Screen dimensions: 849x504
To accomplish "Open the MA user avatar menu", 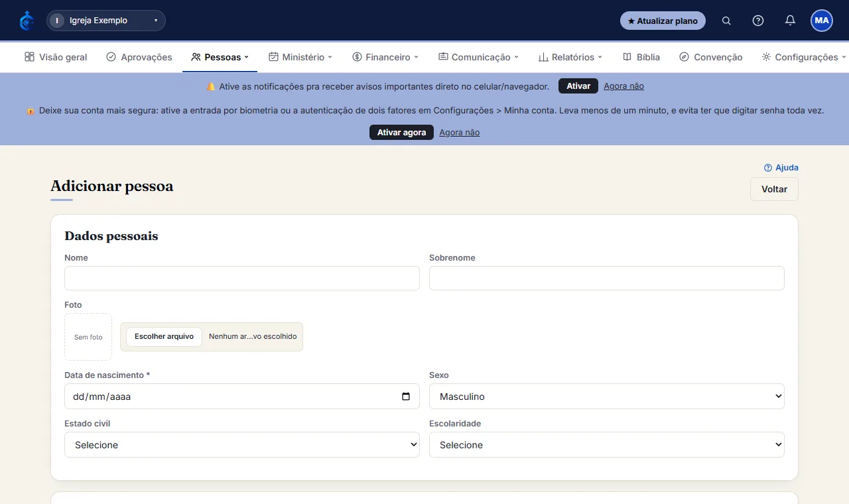I will point(822,21).
